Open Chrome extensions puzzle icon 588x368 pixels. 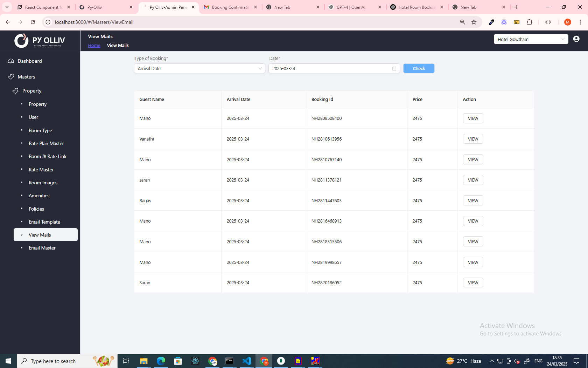529,22
